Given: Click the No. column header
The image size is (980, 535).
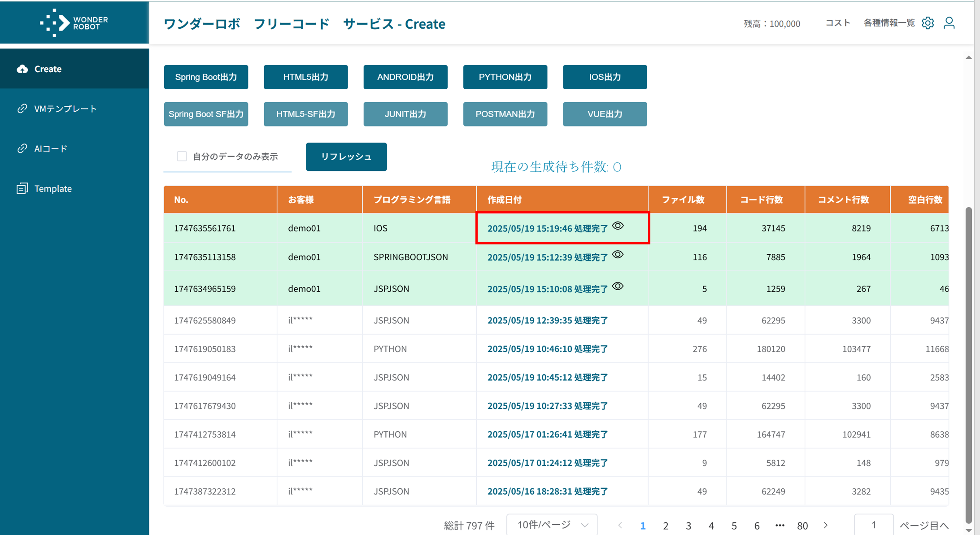Looking at the screenshot, I should pos(220,200).
